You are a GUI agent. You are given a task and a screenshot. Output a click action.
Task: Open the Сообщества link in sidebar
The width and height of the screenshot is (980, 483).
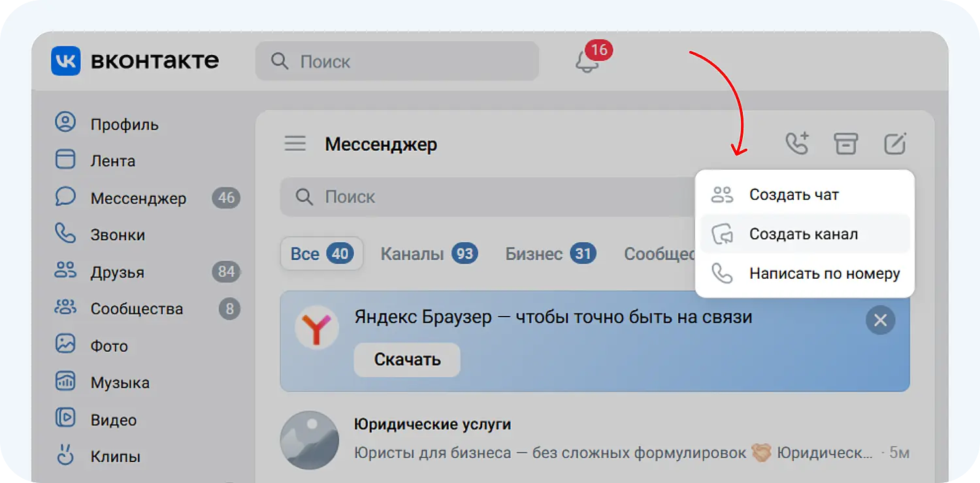click(x=137, y=309)
